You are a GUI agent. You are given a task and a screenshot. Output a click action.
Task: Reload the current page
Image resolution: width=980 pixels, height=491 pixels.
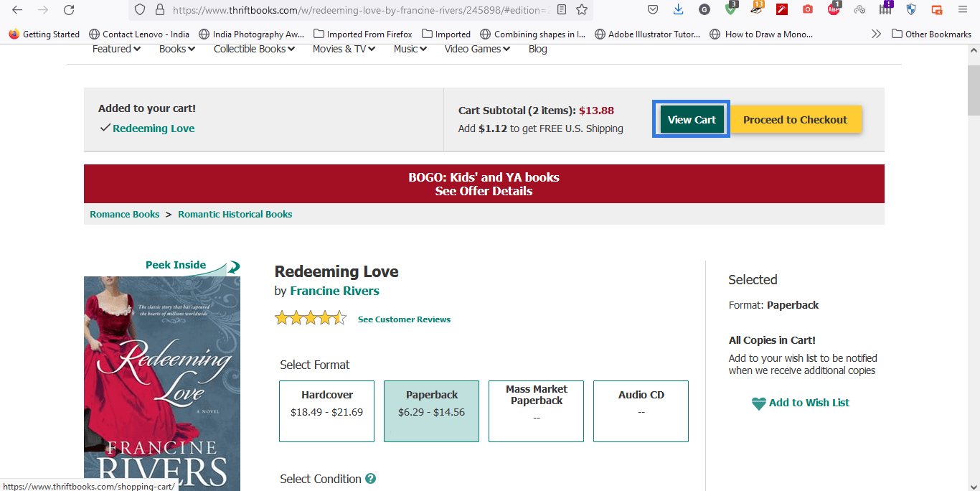pos(69,10)
